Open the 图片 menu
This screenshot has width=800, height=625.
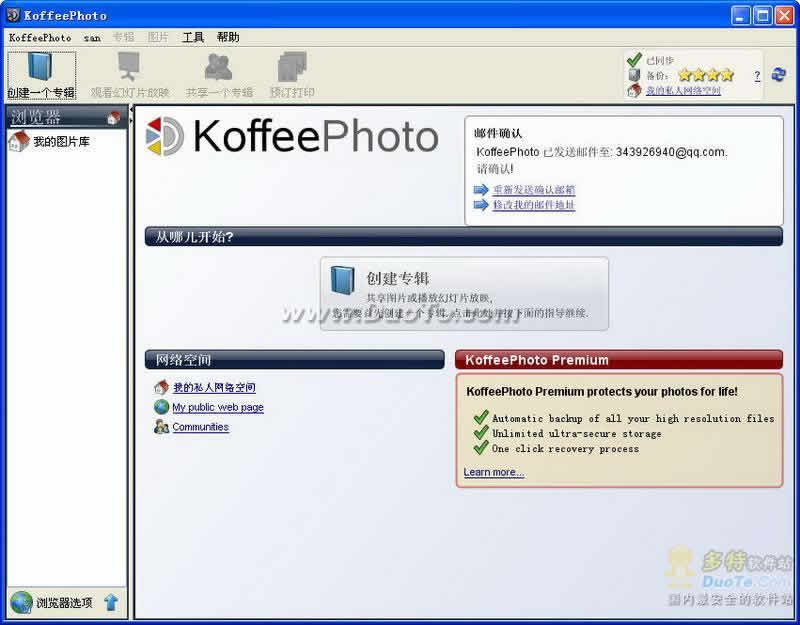tap(158, 37)
